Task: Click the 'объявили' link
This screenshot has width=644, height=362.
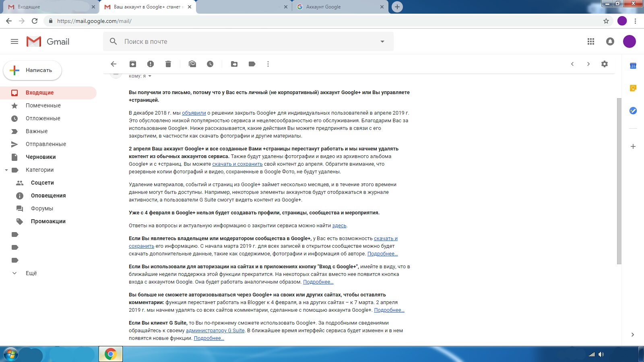Action: pos(194,113)
